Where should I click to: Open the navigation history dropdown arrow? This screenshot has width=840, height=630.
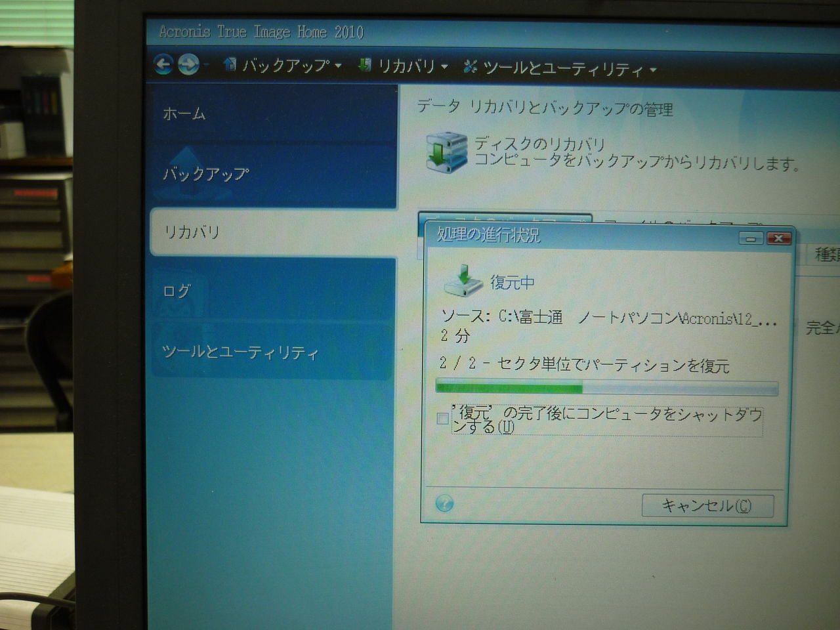pyautogui.click(x=206, y=64)
